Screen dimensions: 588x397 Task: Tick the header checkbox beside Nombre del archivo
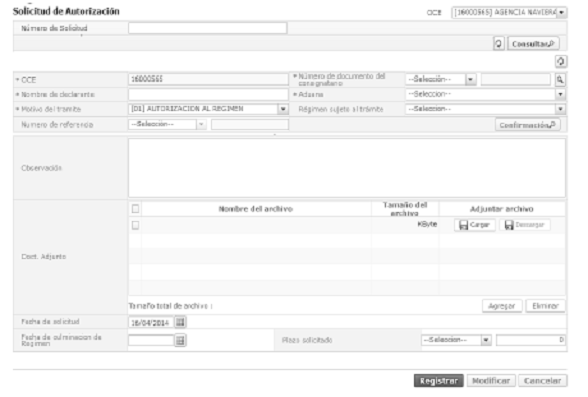135,209
